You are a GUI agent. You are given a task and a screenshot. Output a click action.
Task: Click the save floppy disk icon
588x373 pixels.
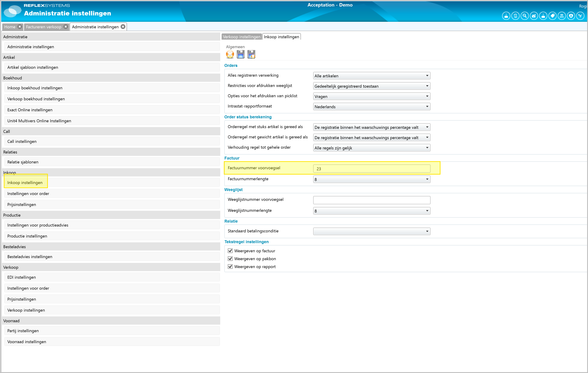coord(240,54)
